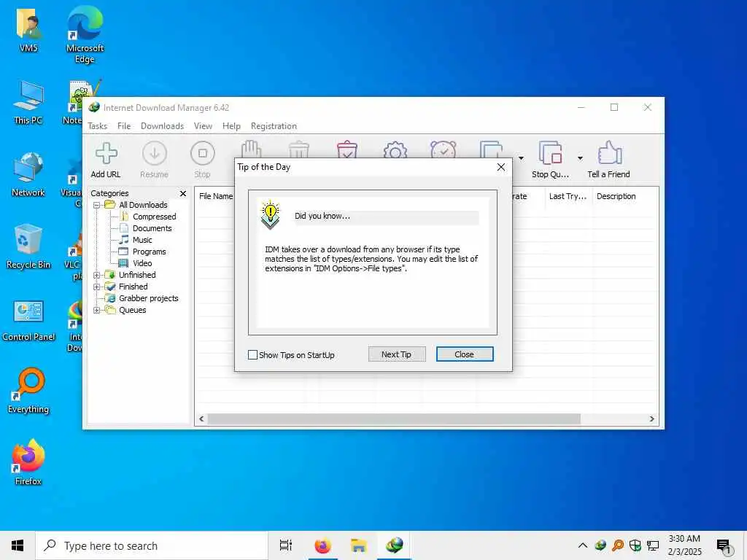
Task: Click the horizontal scrollbar right arrow
Action: tap(651, 419)
